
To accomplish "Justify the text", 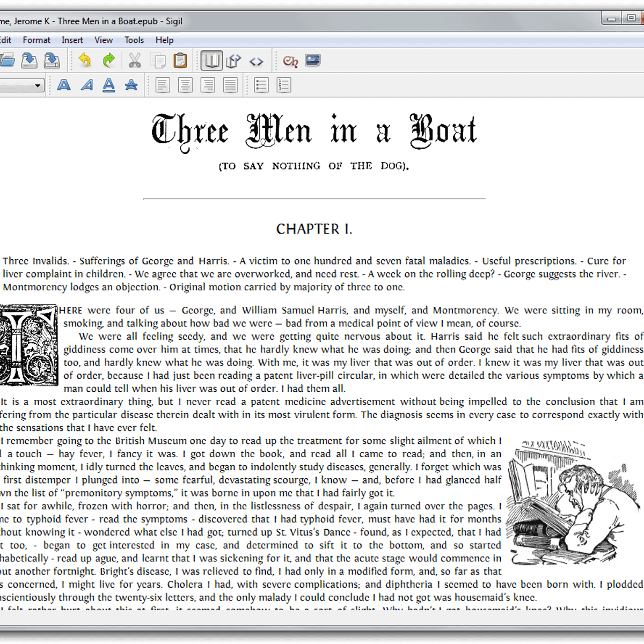I will pos(230,85).
